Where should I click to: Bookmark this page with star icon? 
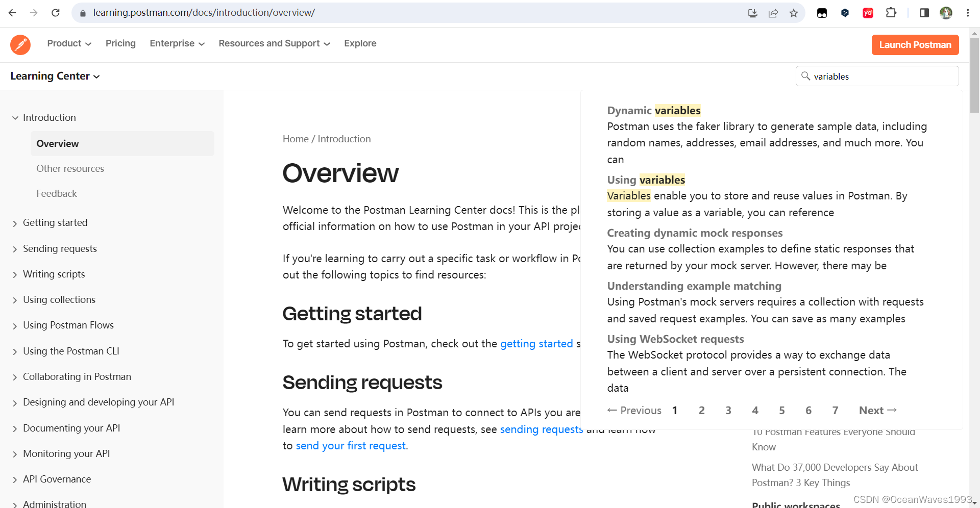coord(794,13)
